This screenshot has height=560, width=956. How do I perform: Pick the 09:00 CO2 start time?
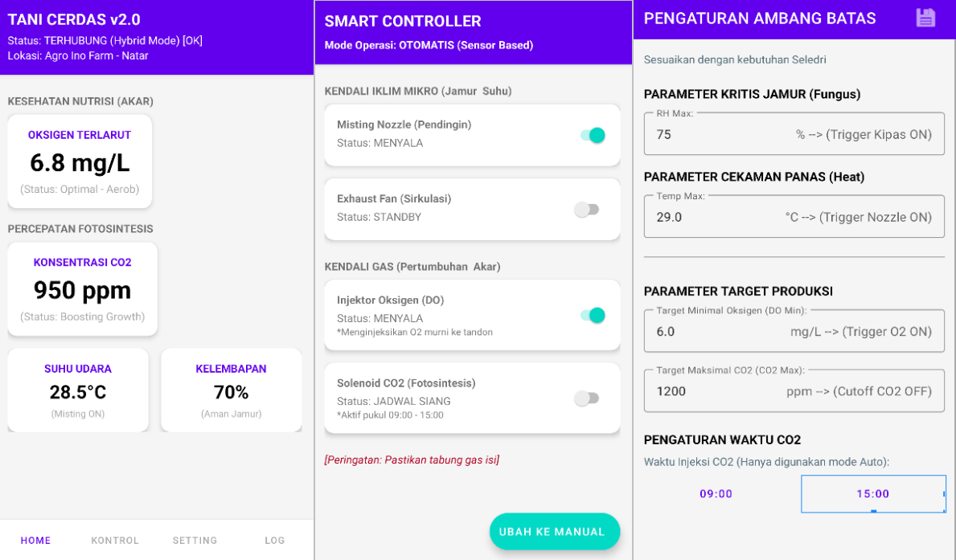(x=716, y=494)
